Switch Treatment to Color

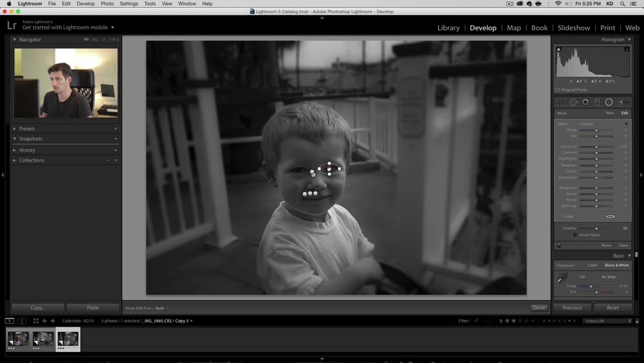(592, 265)
